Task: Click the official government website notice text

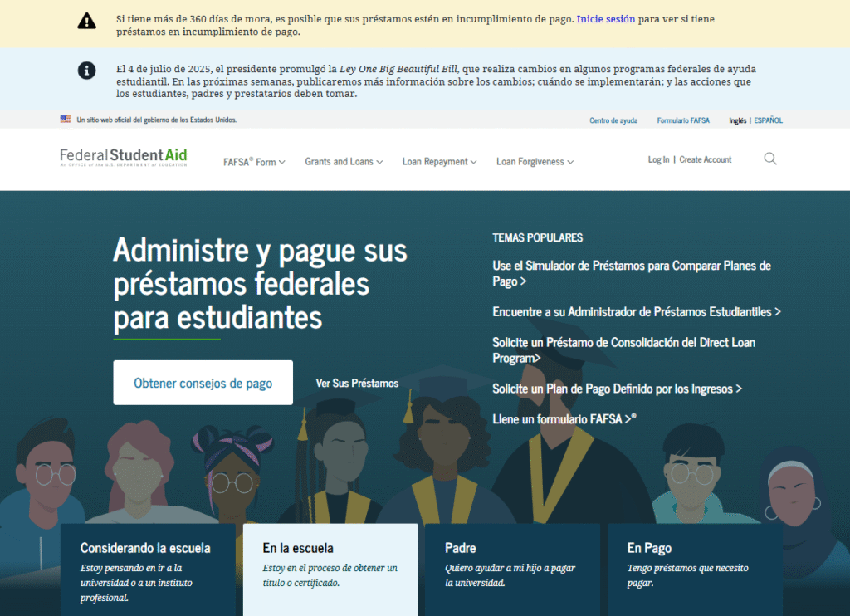Action: click(x=157, y=120)
